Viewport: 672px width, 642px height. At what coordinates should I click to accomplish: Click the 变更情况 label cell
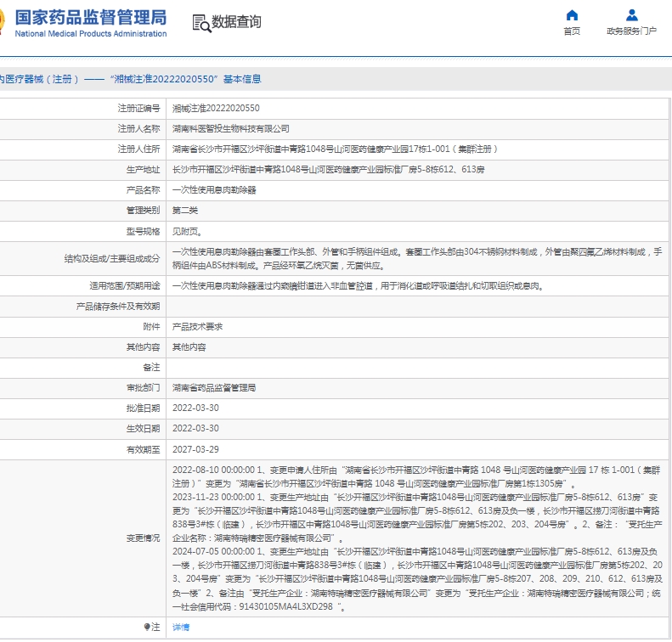[x=143, y=538]
